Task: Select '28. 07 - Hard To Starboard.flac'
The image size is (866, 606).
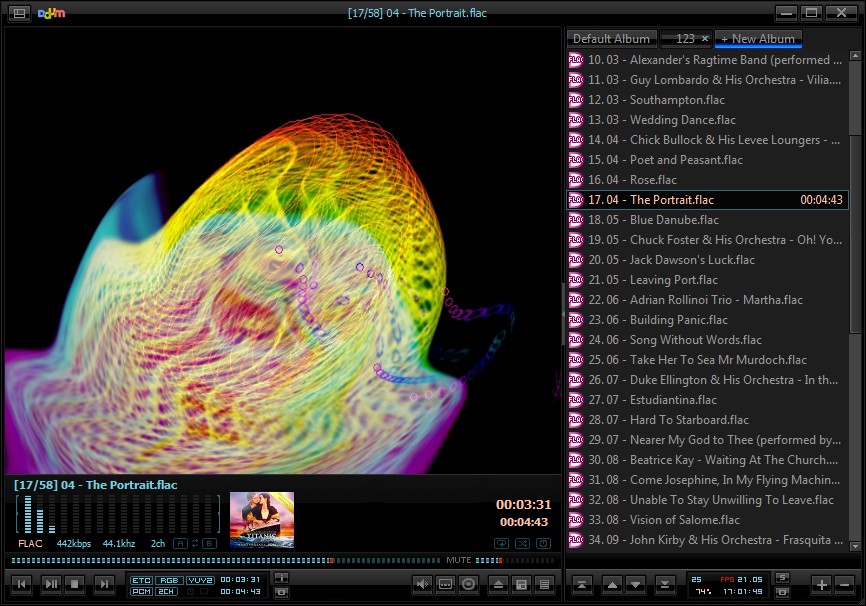Action: click(707, 419)
